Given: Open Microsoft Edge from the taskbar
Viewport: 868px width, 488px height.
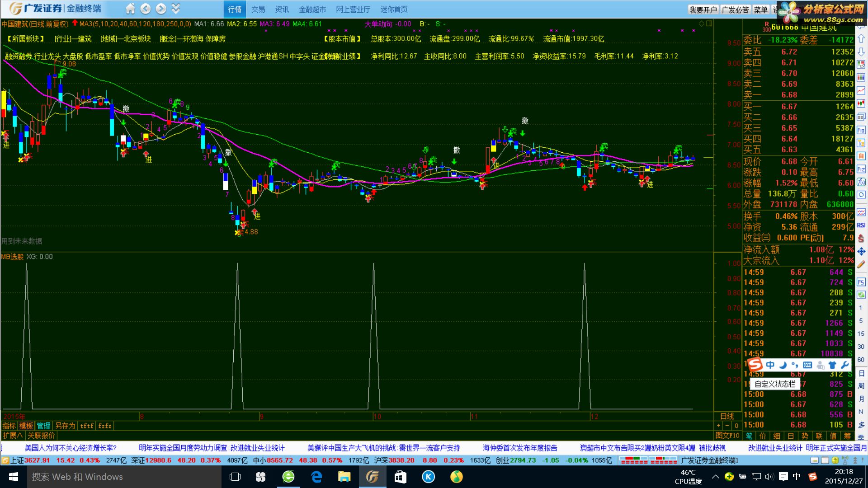Looking at the screenshot, I should [316, 477].
